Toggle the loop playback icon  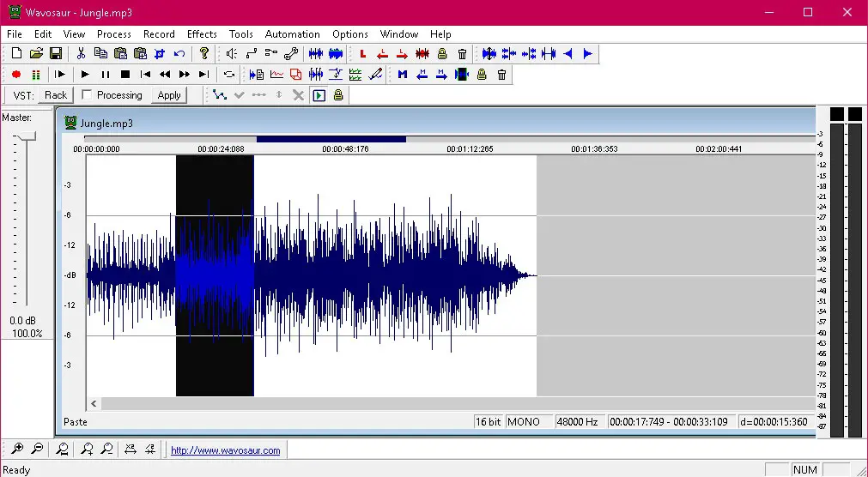tap(229, 75)
